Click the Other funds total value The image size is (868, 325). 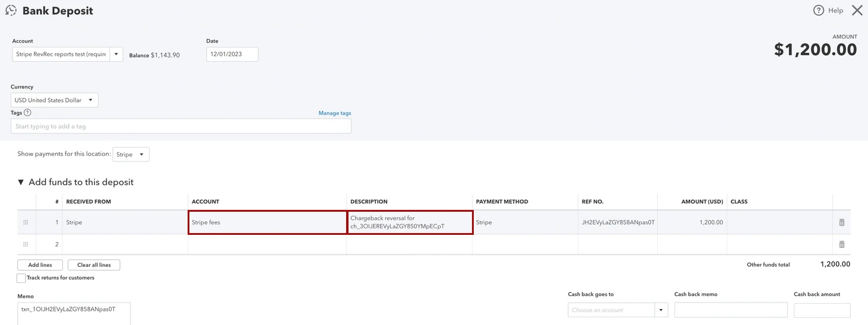(835, 265)
